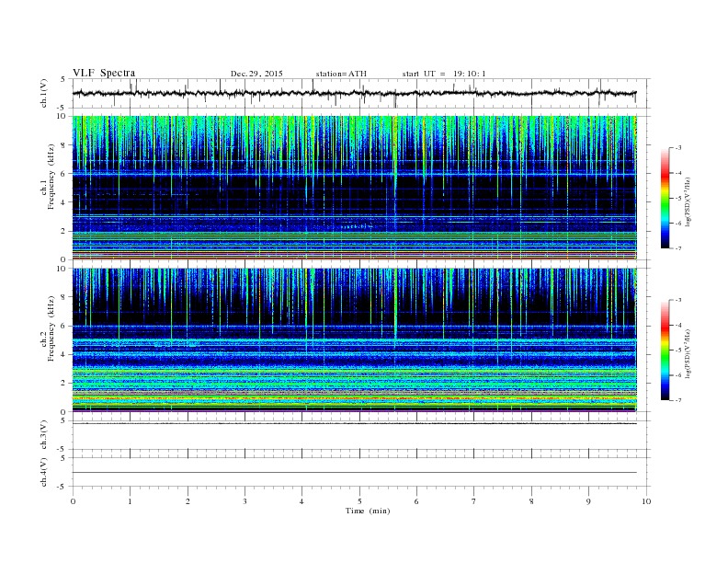Click the ch.1 frequency axis "8" tick label

(x=63, y=145)
